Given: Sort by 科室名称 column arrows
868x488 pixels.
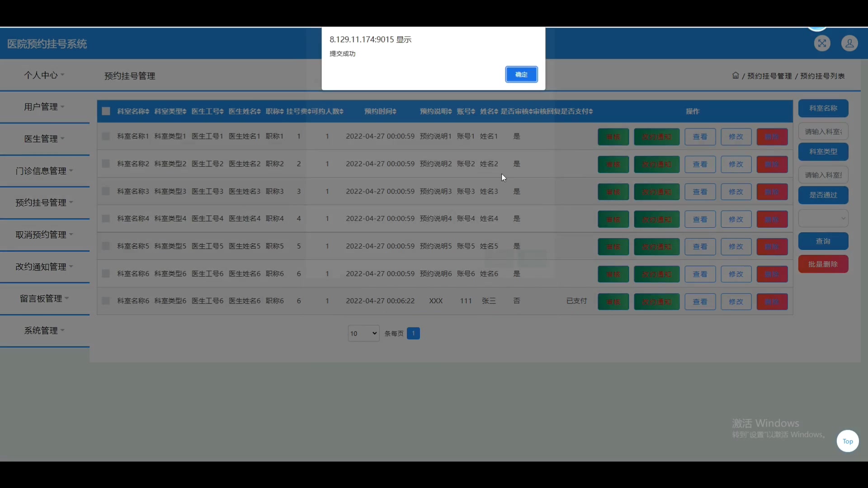Looking at the screenshot, I should tap(147, 111).
